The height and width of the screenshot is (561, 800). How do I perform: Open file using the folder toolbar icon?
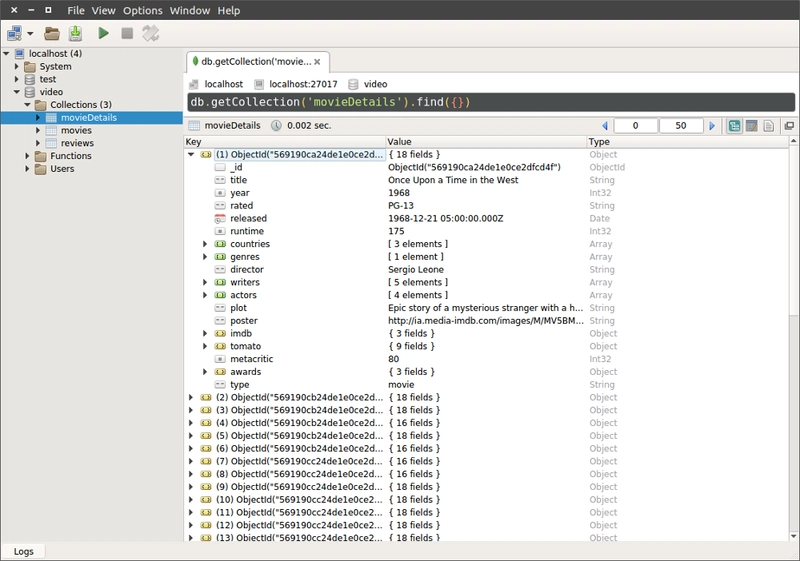[52, 34]
